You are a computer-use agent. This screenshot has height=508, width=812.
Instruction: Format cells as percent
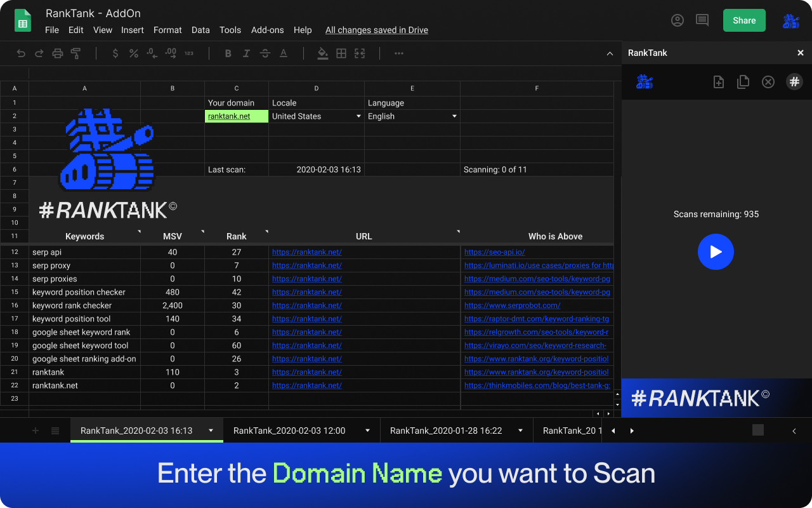point(134,53)
